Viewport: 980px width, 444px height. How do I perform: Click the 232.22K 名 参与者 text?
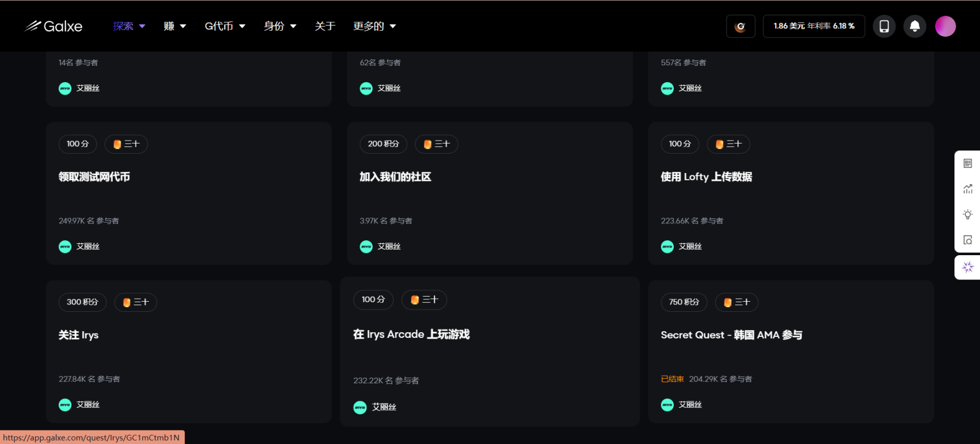pyautogui.click(x=386, y=380)
